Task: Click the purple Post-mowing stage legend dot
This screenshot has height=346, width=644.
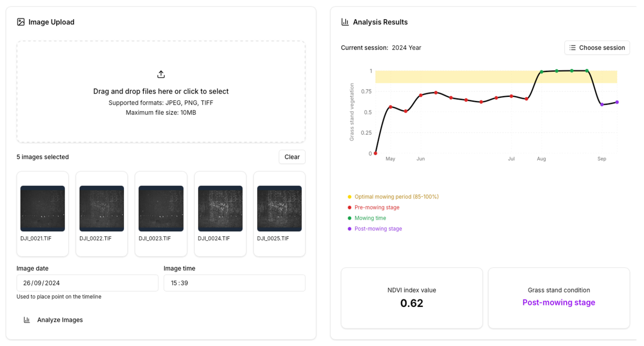Action: (x=349, y=229)
